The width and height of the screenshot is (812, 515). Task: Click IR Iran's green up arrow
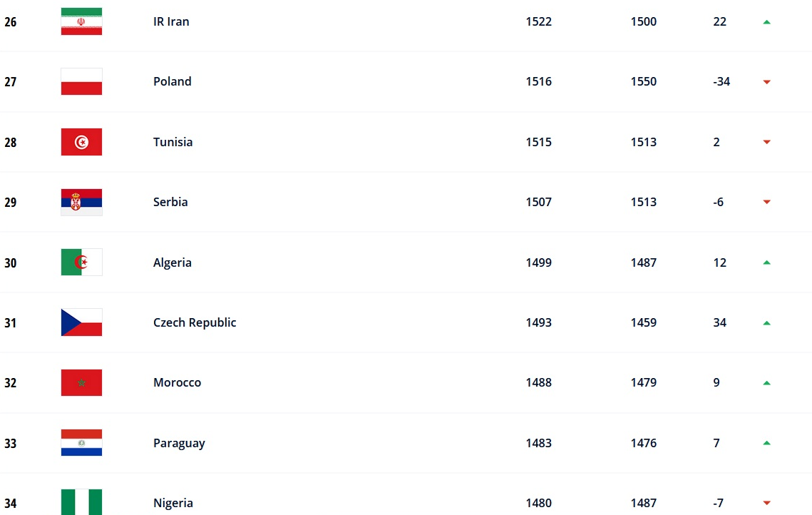click(x=766, y=22)
